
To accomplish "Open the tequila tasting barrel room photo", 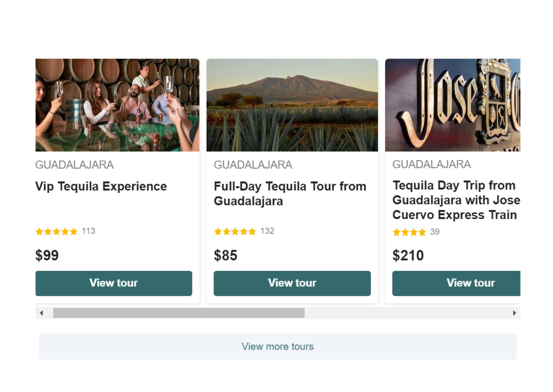I will [117, 105].
